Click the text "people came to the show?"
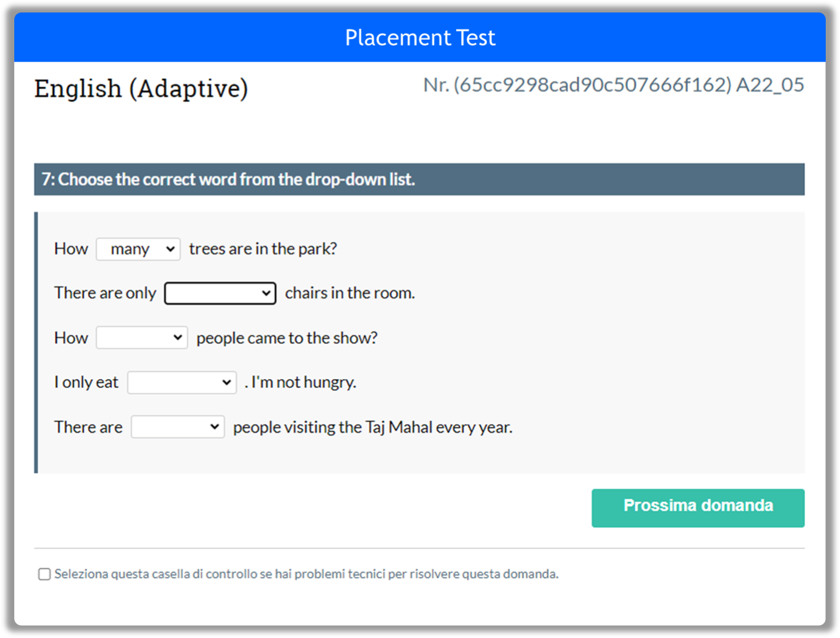Viewport: 840px width, 638px height. tap(287, 338)
